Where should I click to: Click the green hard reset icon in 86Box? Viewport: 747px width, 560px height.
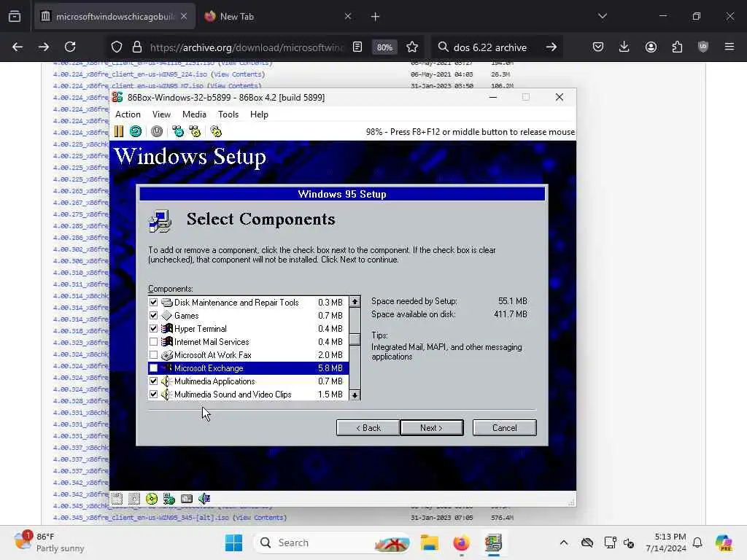click(136, 131)
